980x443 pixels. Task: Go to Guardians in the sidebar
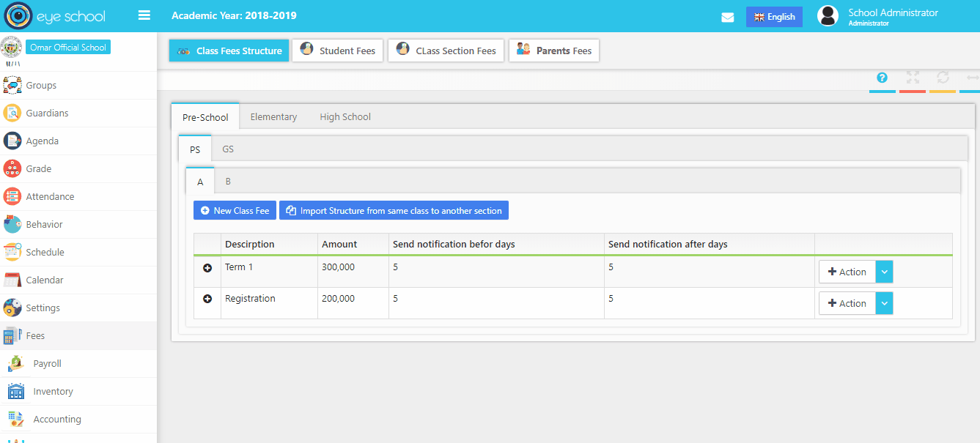tap(78, 113)
